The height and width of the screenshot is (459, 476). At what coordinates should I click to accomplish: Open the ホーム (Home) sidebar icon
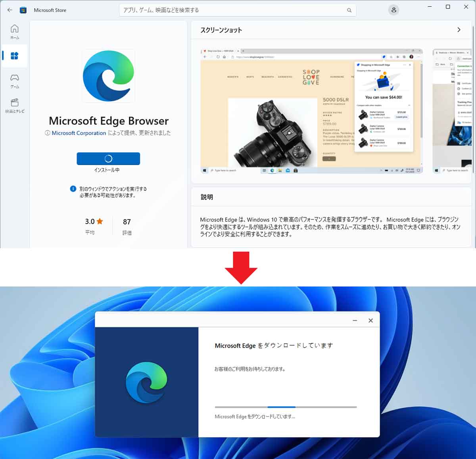15,32
